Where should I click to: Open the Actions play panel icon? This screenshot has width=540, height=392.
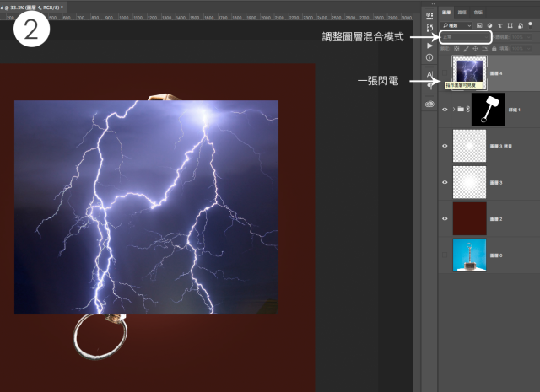[x=429, y=45]
